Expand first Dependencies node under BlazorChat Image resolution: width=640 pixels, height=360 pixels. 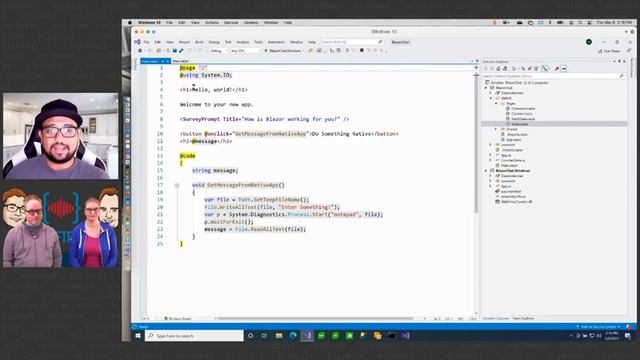[x=491, y=93]
